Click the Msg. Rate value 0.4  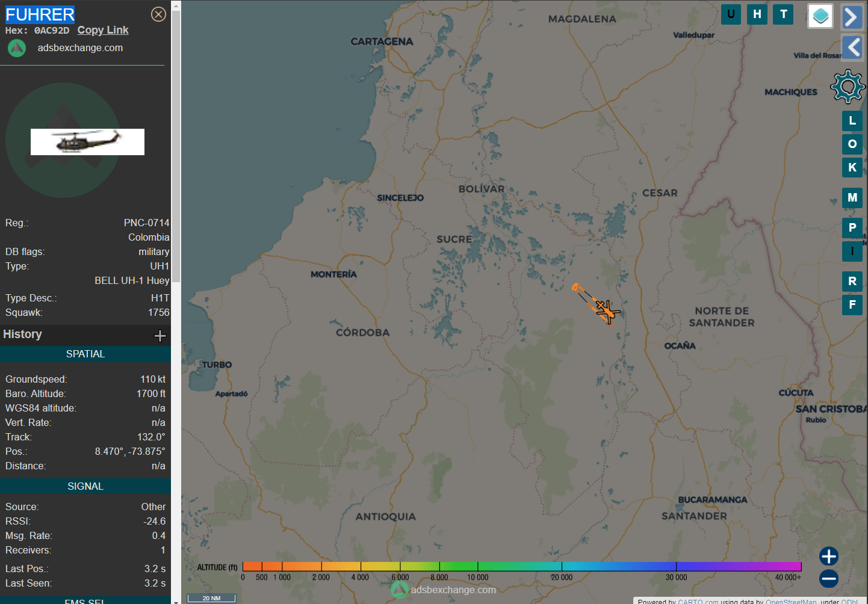(159, 536)
